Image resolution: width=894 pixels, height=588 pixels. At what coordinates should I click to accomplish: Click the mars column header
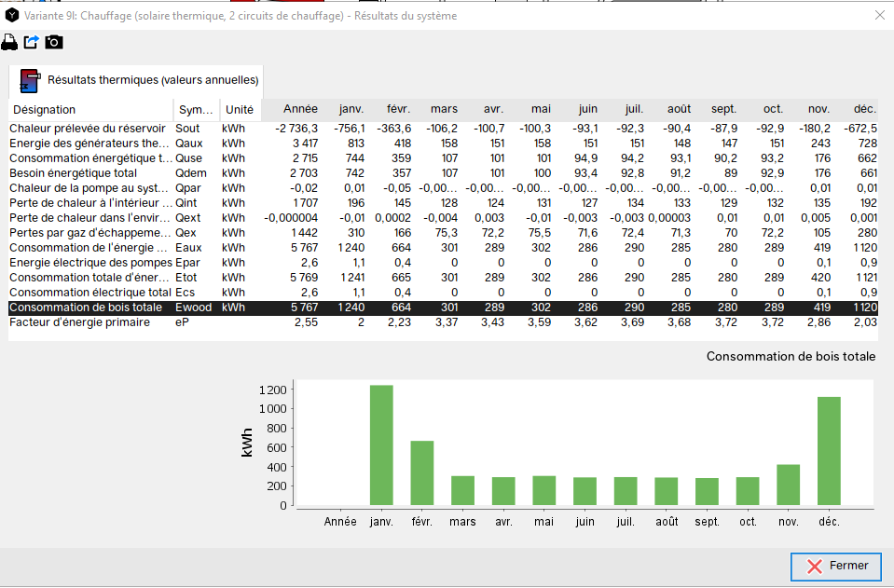(x=436, y=109)
